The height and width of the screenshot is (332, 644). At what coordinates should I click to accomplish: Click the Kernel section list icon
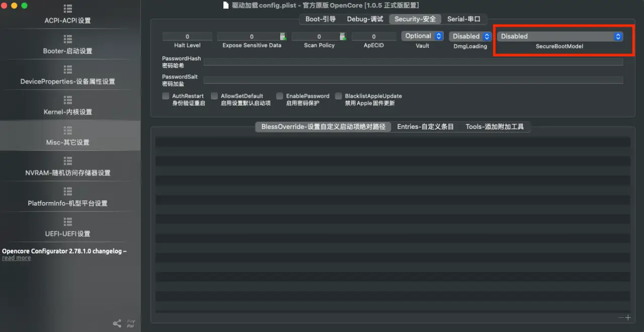point(68,100)
